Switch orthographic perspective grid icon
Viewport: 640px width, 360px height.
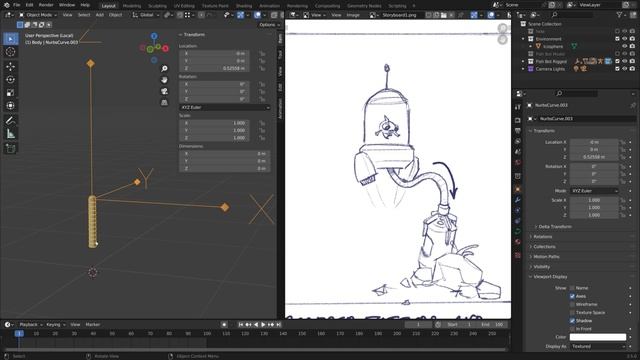pos(164,102)
